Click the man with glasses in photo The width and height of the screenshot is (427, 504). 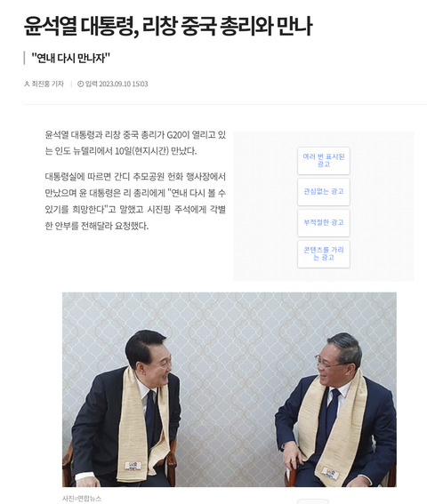click(x=336, y=410)
